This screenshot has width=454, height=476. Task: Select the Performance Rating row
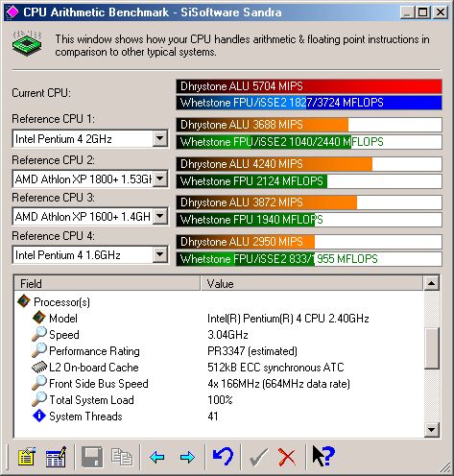[219, 351]
